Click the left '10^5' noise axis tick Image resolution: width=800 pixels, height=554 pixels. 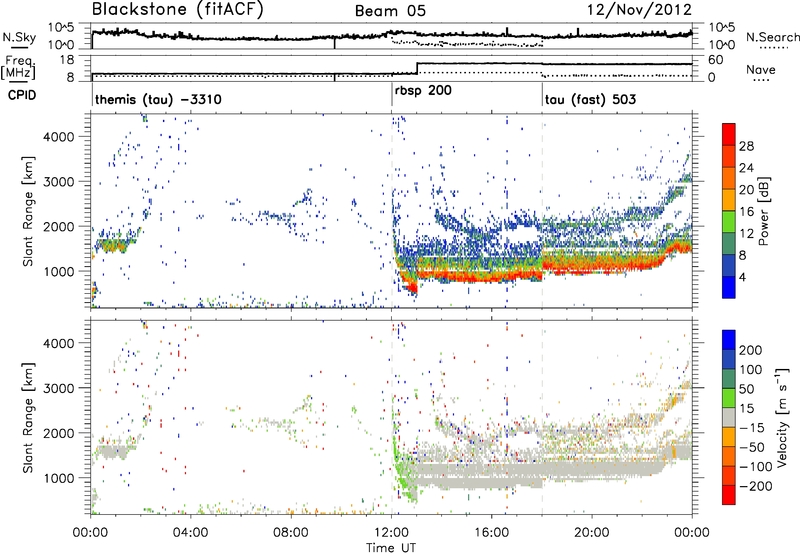[x=61, y=27]
